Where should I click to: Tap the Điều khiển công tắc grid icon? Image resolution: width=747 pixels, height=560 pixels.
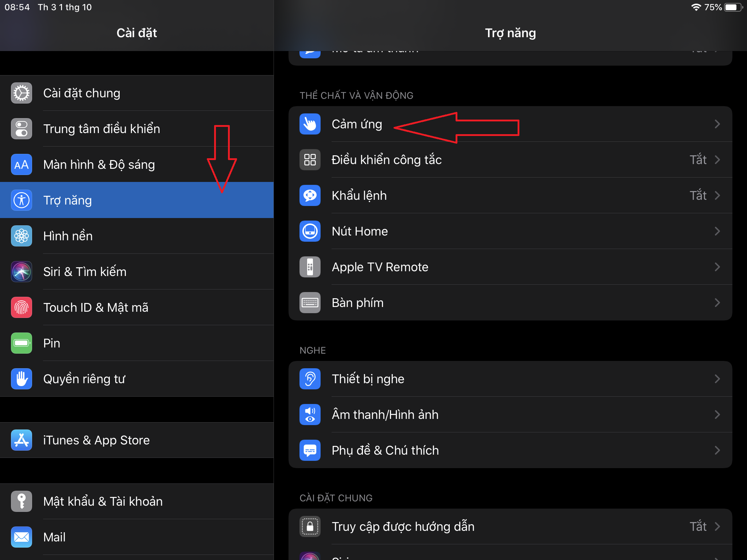click(x=310, y=160)
